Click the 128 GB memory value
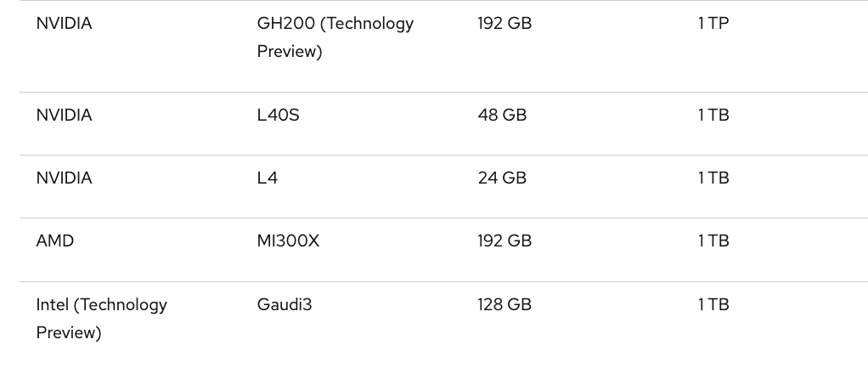 click(504, 304)
